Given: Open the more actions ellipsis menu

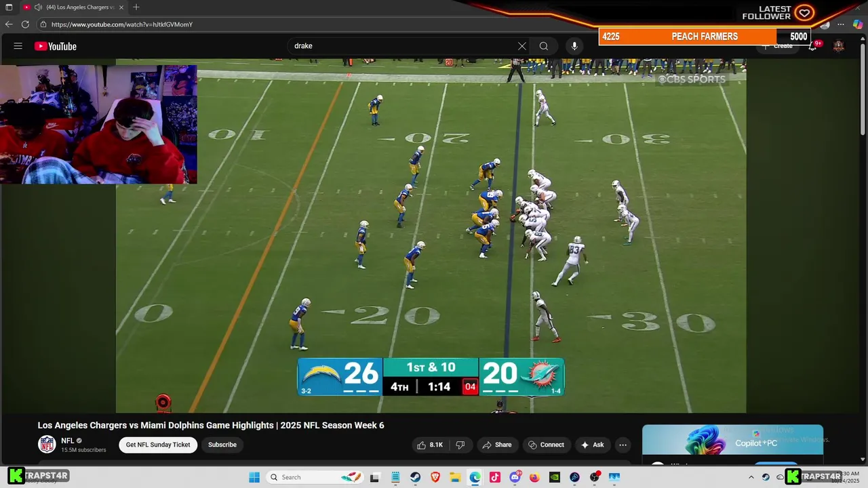Looking at the screenshot, I should (623, 445).
